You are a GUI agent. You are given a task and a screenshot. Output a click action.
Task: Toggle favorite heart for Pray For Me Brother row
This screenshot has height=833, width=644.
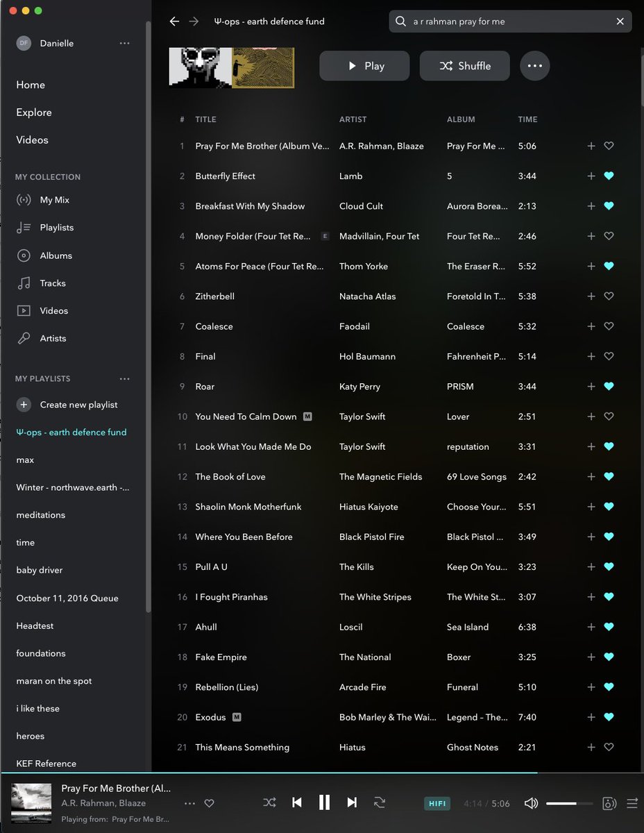coord(609,146)
